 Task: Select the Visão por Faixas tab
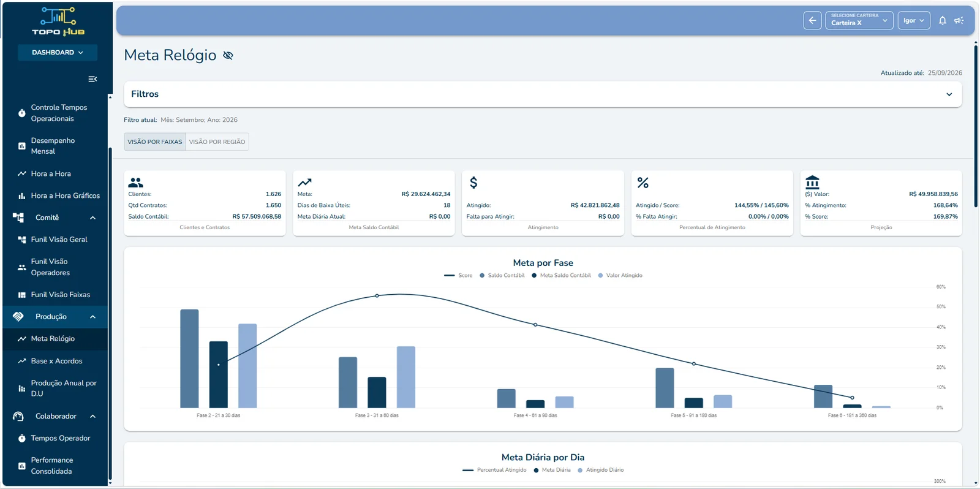155,142
